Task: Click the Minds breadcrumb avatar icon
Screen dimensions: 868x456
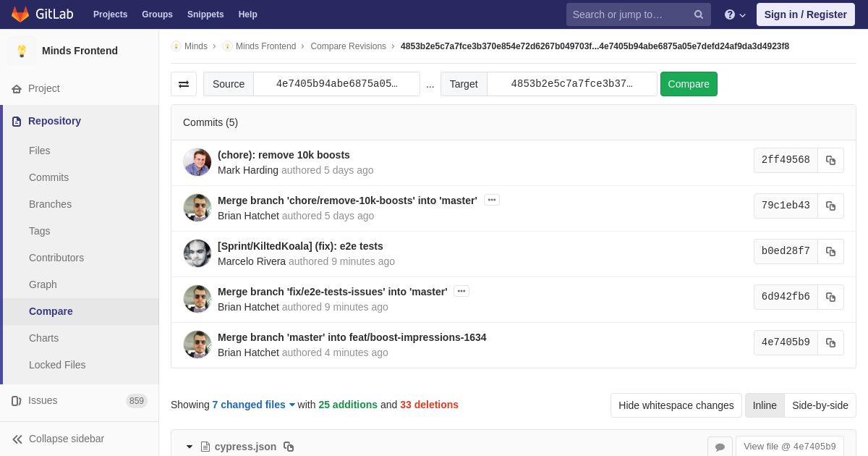Action: 176,46
